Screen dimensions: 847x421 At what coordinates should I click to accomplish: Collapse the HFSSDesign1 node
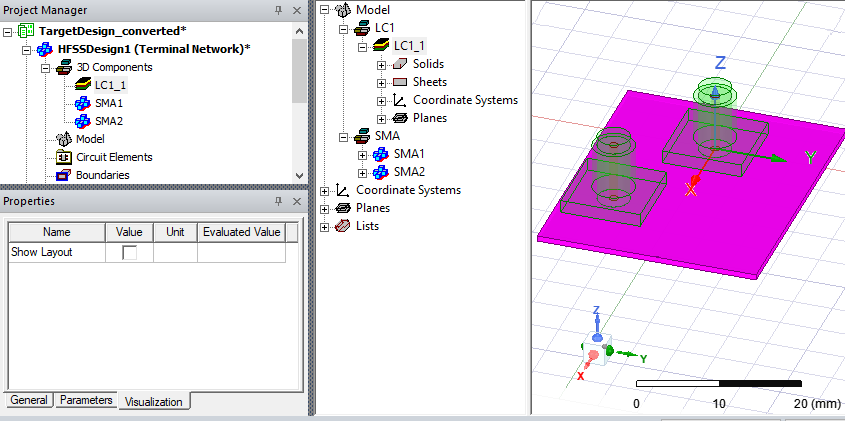coord(26,50)
